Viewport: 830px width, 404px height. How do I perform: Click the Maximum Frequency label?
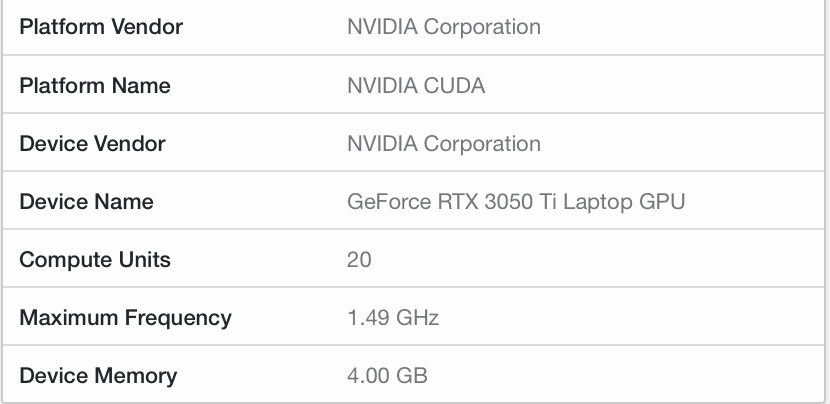(125, 318)
